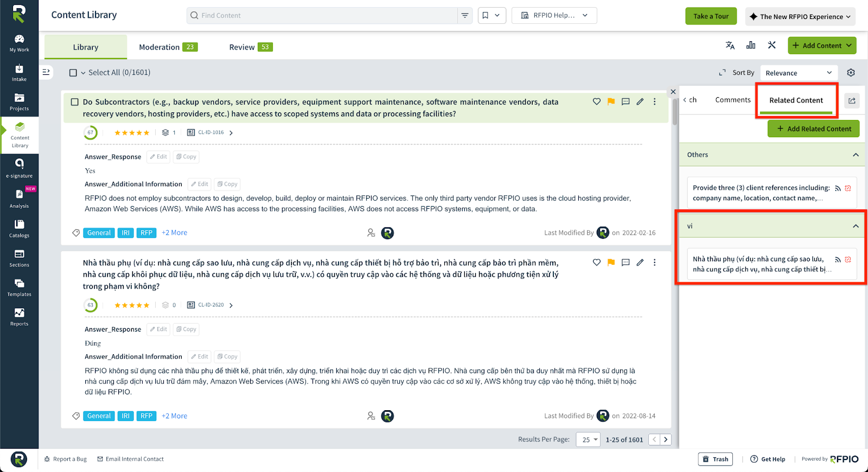Open related content in new window icon
This screenshot has width=868, height=472.
[x=852, y=100]
